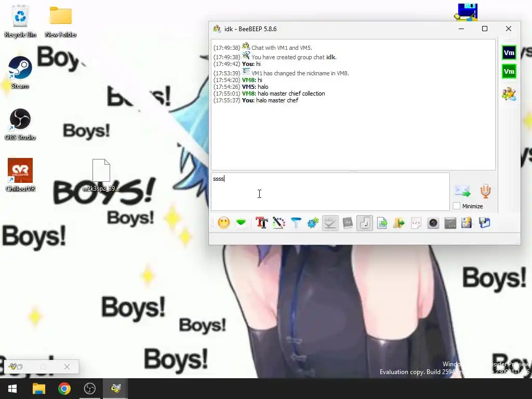Click the "VM1 has changed the nickname" notice

click(300, 73)
